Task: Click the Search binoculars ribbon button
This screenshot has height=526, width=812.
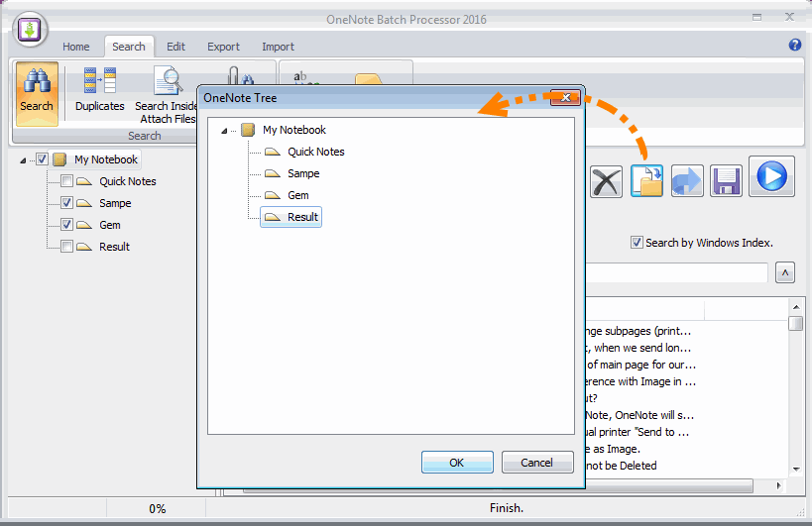Action: (x=37, y=94)
